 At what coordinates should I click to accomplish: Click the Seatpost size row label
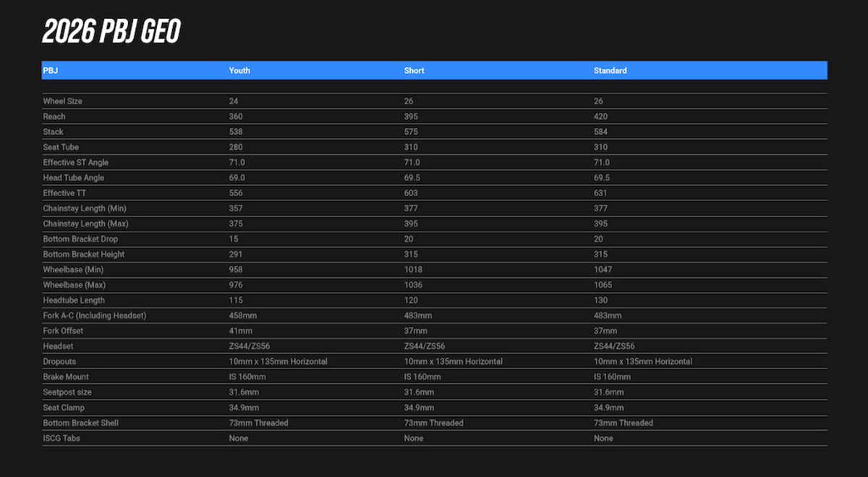point(67,392)
